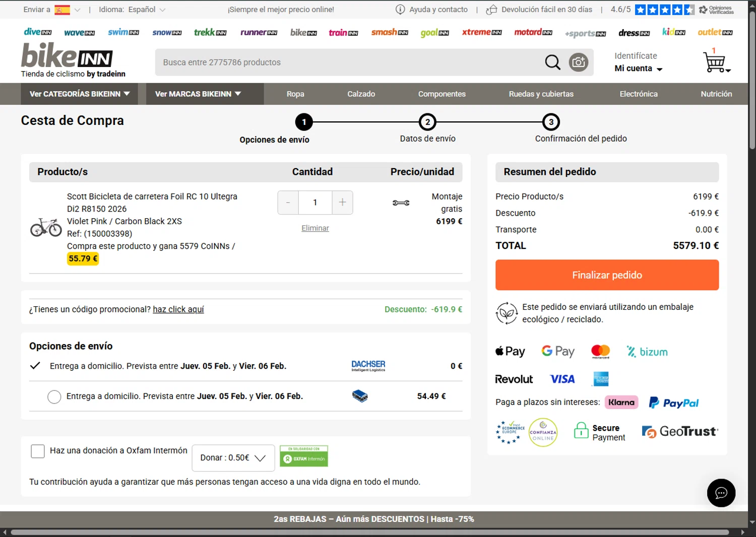Screen dimensions: 756x537
Task: Open the runnerinn store logo
Action: tap(259, 32)
